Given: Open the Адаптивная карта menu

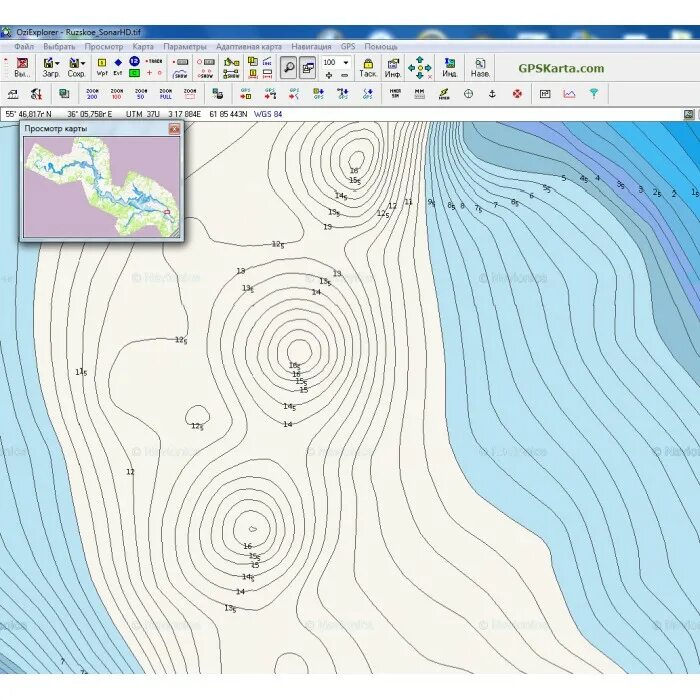Looking at the screenshot, I should pos(249,46).
